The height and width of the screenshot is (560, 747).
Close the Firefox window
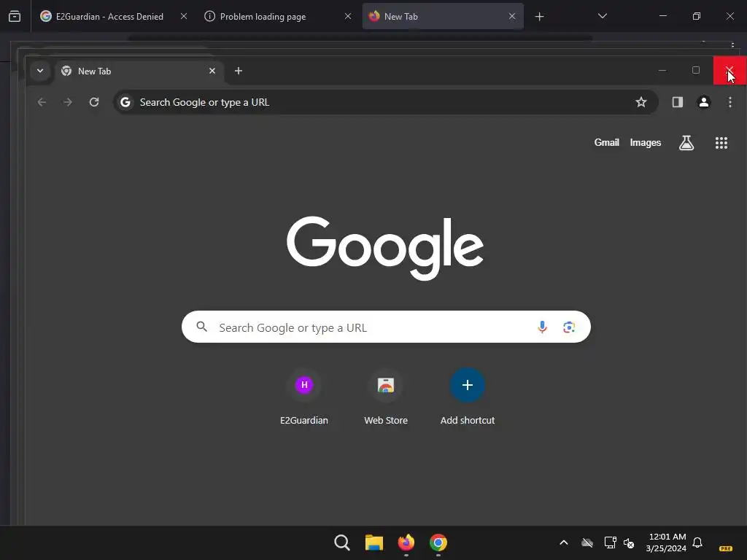click(x=729, y=16)
